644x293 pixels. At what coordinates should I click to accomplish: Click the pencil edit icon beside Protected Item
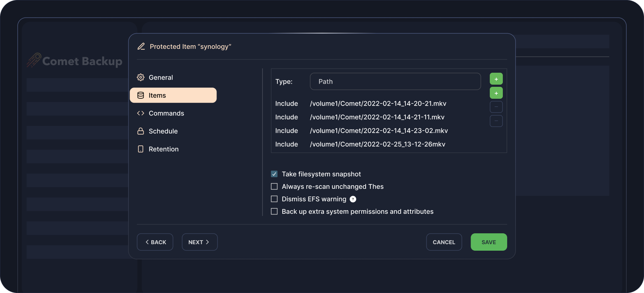click(x=141, y=47)
